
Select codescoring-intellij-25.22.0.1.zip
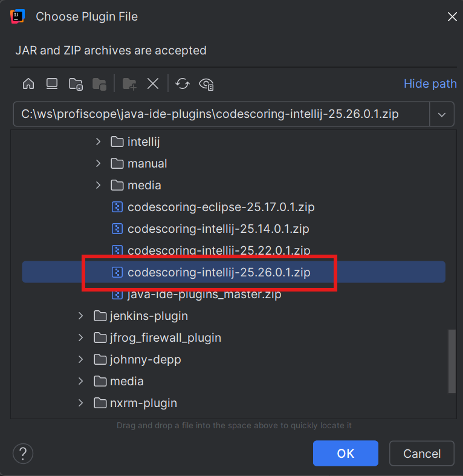[x=219, y=250]
